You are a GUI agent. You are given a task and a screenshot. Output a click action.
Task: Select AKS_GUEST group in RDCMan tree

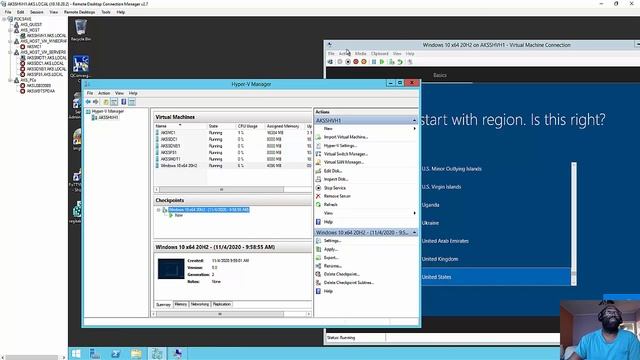[31, 24]
